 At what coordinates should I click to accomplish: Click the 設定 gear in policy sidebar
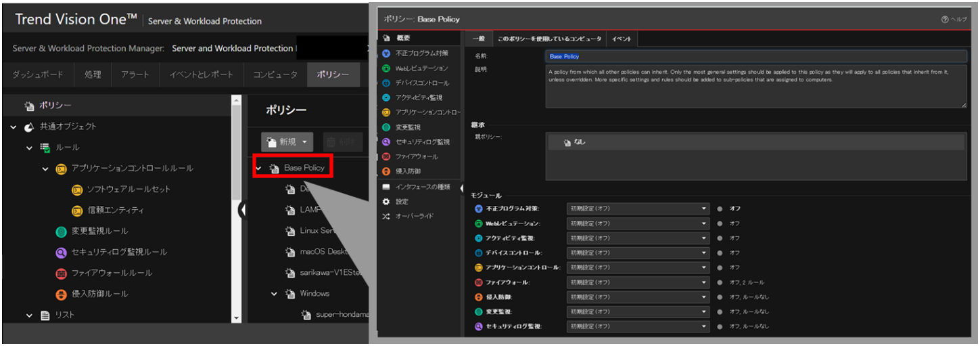(x=386, y=202)
